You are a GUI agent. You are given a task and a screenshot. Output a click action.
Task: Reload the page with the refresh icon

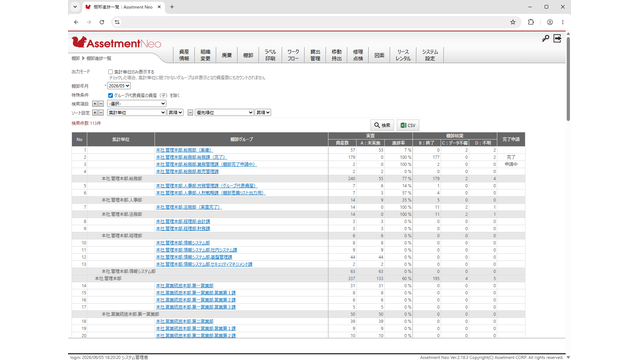tap(102, 22)
